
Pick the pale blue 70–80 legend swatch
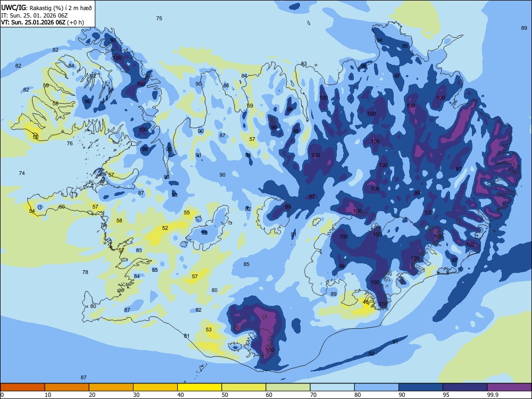pyautogui.click(x=332, y=387)
